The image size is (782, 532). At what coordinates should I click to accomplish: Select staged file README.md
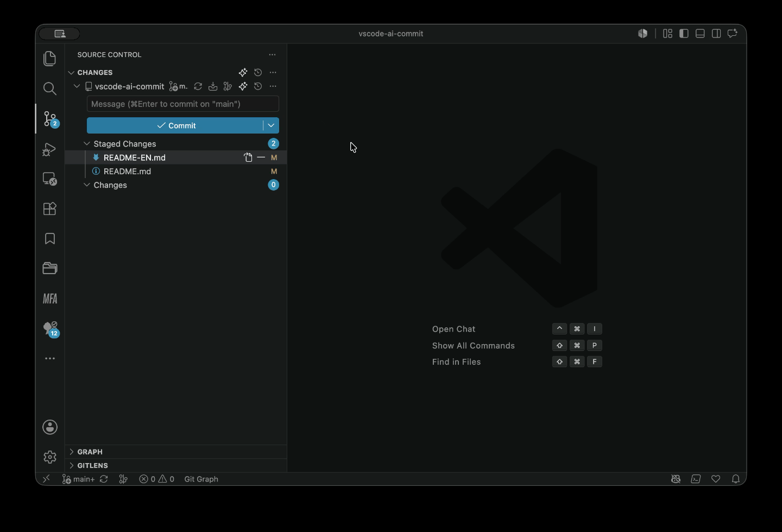click(128, 171)
